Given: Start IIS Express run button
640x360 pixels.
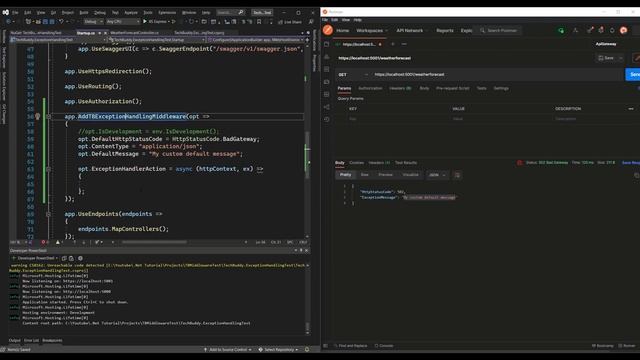Looking at the screenshot, I should click(x=155, y=21).
